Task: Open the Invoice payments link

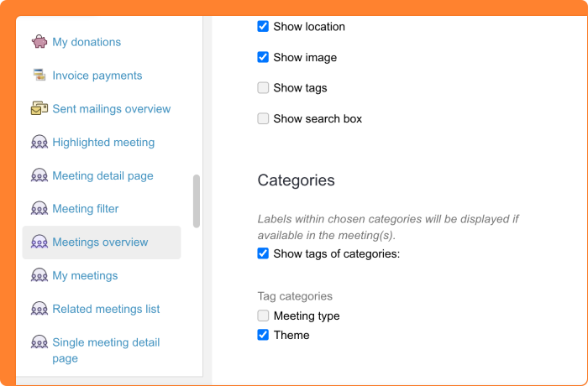Action: (x=97, y=76)
